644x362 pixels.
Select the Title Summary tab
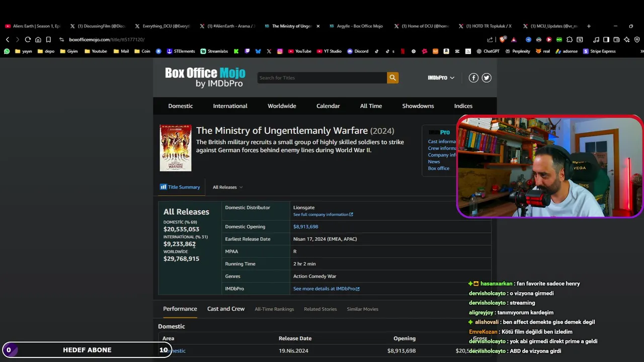(x=180, y=187)
